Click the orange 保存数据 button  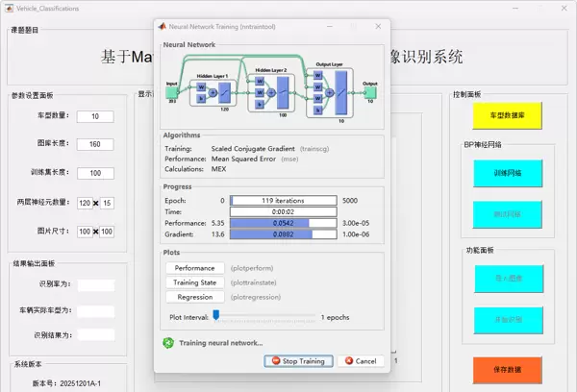[x=507, y=369]
